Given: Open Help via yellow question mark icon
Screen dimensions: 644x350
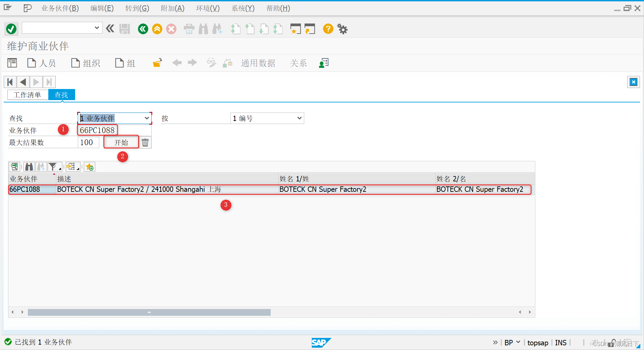Looking at the screenshot, I should 328,29.
